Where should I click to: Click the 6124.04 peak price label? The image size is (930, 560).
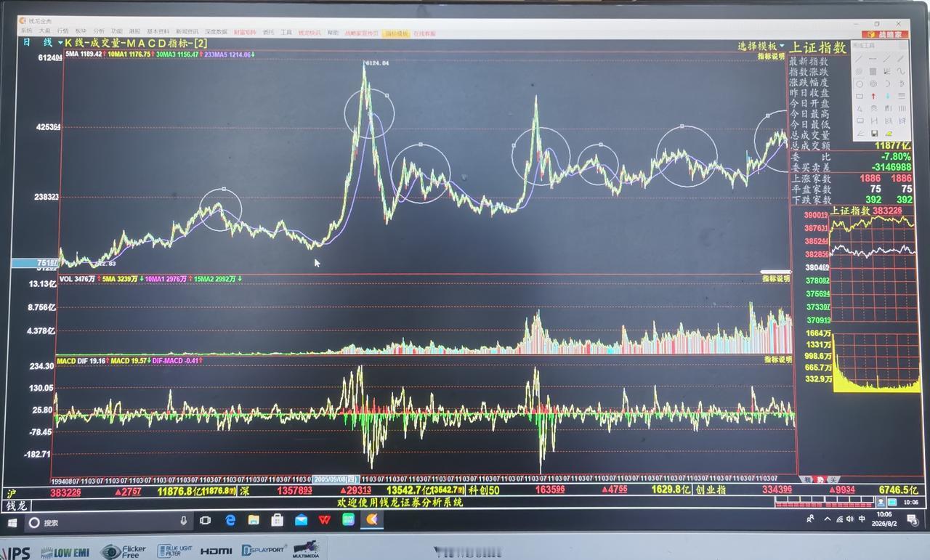pos(376,63)
